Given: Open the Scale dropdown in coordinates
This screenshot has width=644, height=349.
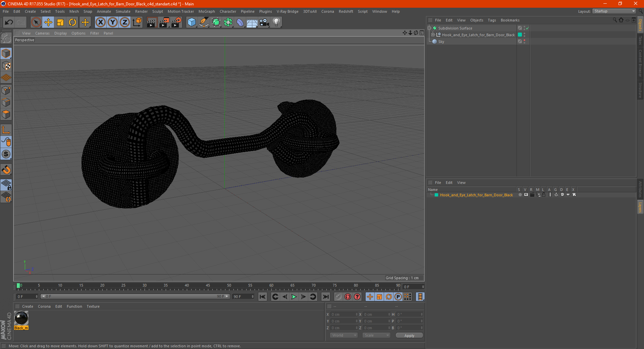Looking at the screenshot, I should (x=376, y=335).
